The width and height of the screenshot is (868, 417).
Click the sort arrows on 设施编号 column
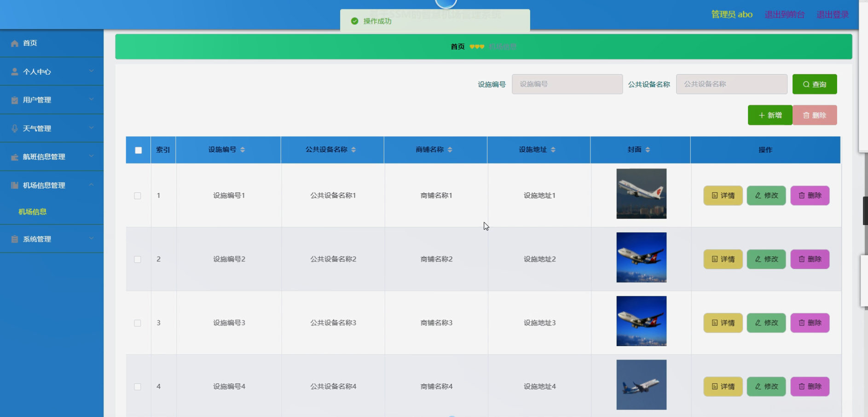(x=243, y=150)
